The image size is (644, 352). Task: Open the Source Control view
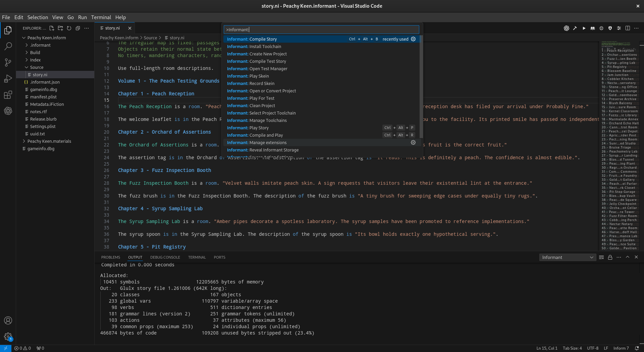pyautogui.click(x=8, y=62)
